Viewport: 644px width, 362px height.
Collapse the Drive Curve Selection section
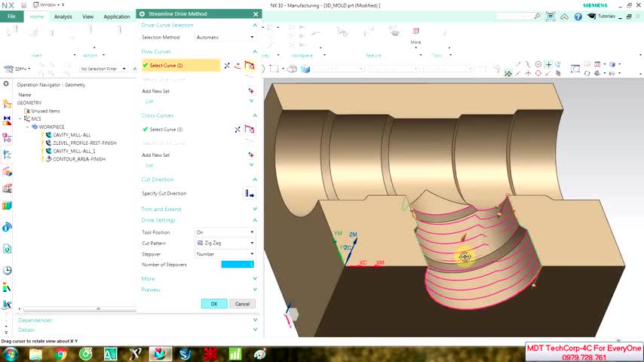pyautogui.click(x=255, y=25)
